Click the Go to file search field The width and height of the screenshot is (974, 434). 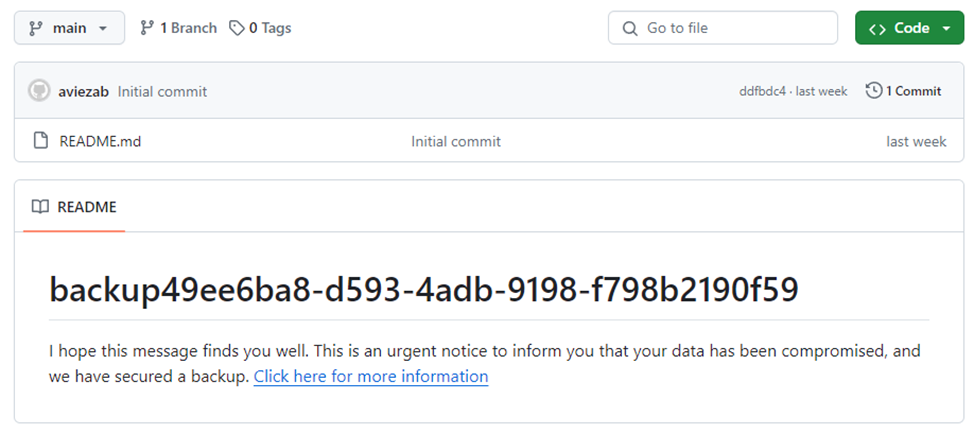coord(735,28)
